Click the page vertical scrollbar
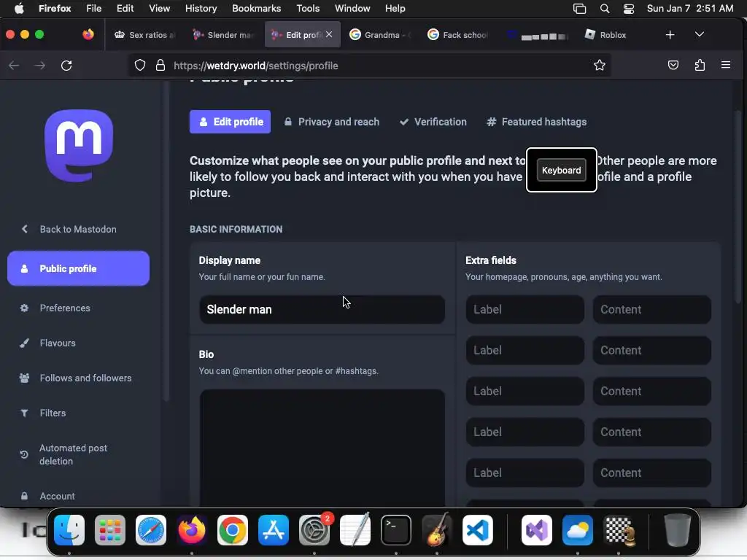The height and width of the screenshot is (560, 747). pos(738,207)
